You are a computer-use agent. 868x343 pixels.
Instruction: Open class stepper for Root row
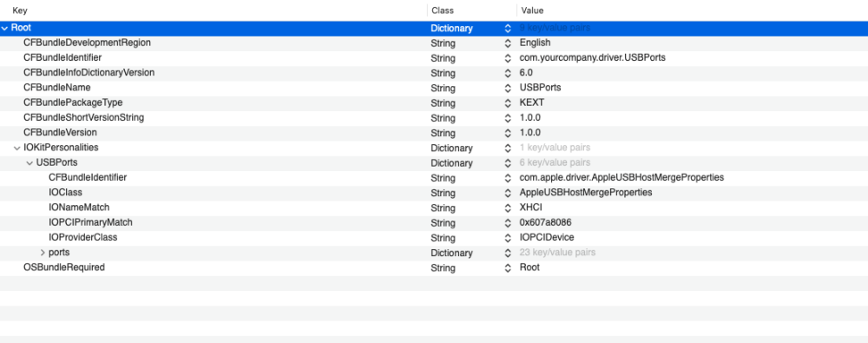[x=507, y=29]
